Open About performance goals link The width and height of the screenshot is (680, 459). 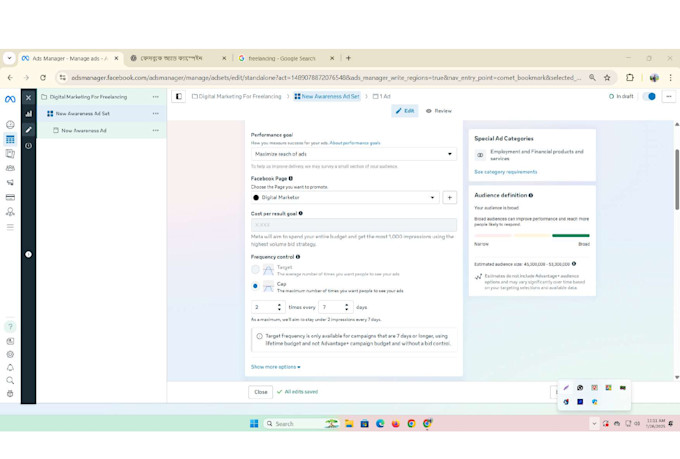click(355, 143)
